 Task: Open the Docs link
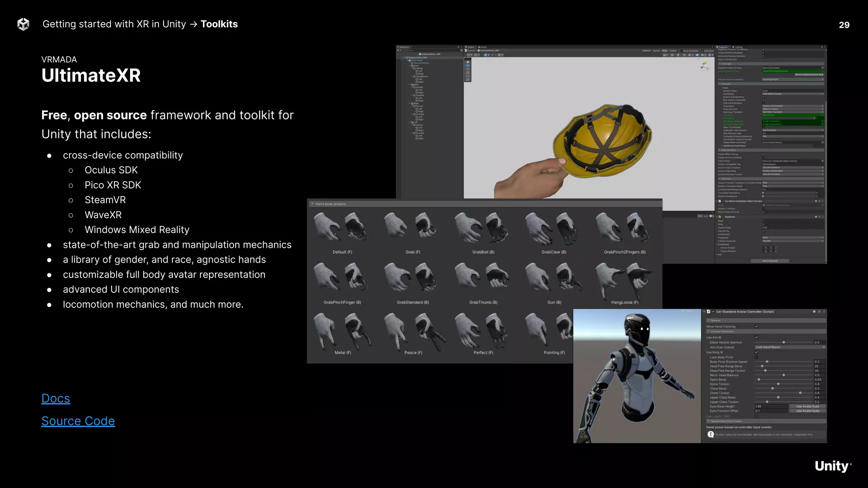[x=56, y=399]
